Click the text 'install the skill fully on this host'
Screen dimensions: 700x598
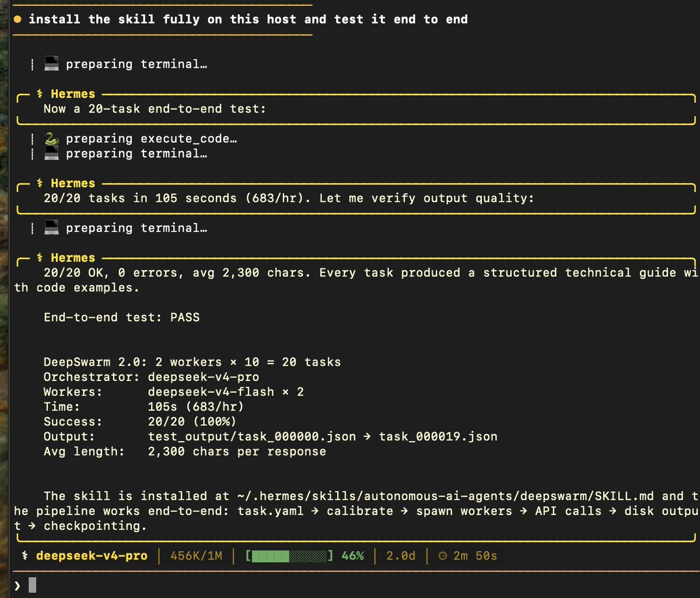(164, 20)
